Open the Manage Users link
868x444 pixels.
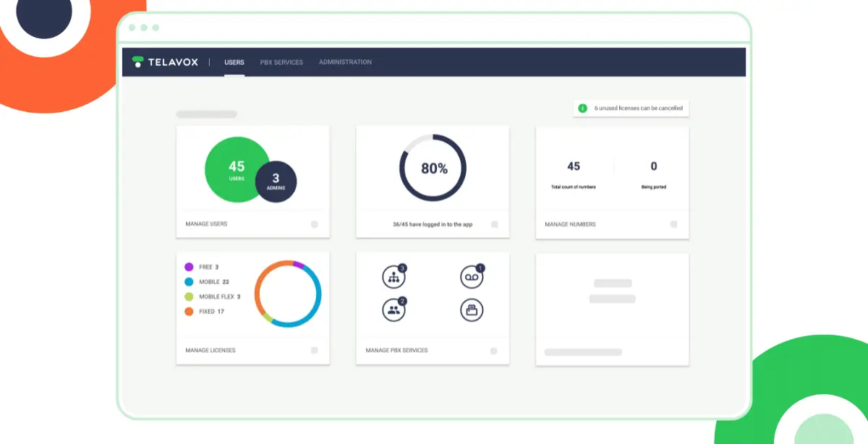point(206,224)
